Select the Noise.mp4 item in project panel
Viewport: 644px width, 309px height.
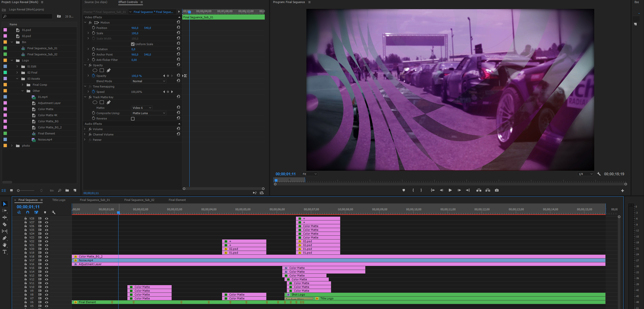tap(45, 140)
